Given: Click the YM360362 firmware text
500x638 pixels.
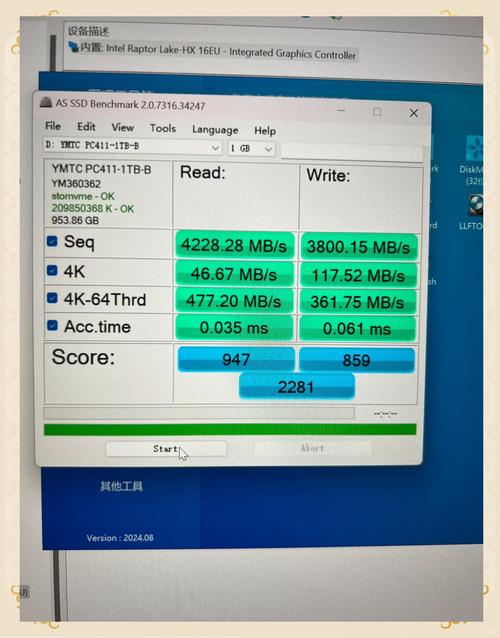Looking at the screenshot, I should click(76, 184).
